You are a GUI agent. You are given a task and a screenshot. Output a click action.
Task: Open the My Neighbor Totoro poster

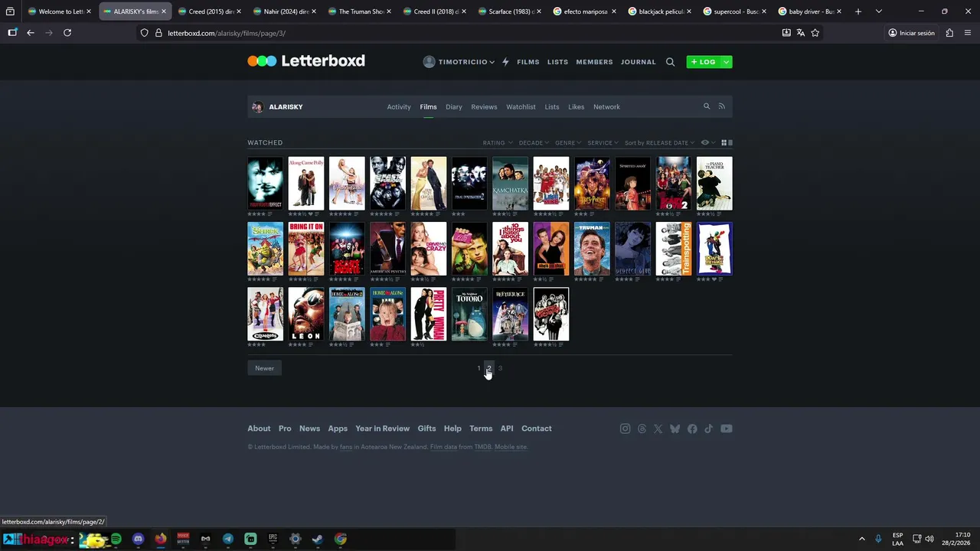click(469, 314)
